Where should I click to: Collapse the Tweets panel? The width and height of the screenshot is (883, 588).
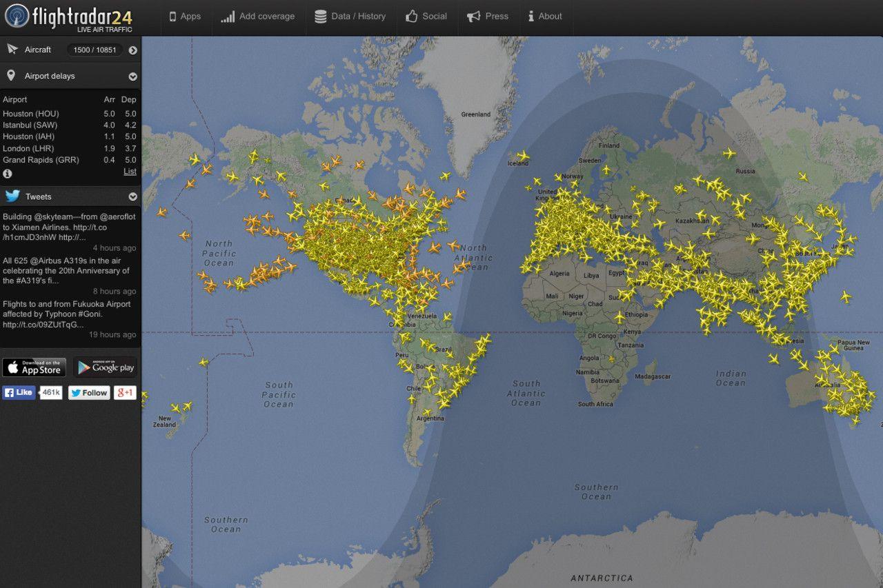click(132, 197)
